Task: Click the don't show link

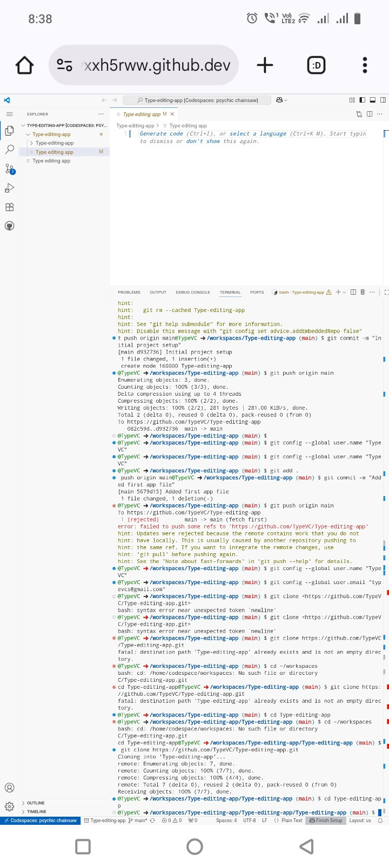Action: click(x=203, y=141)
